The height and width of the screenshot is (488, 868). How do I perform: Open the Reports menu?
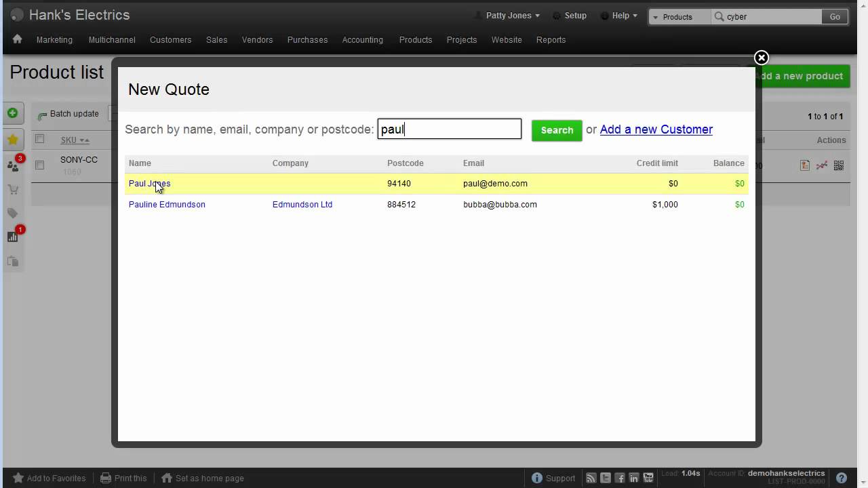click(551, 40)
